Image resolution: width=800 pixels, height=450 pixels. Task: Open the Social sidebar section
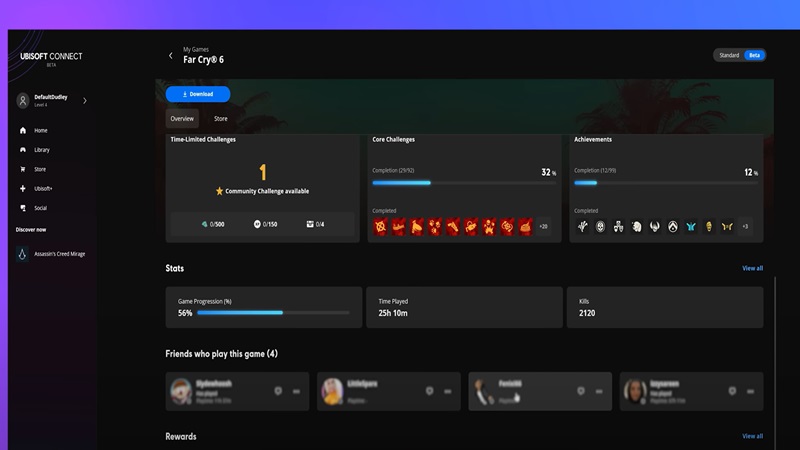point(40,208)
